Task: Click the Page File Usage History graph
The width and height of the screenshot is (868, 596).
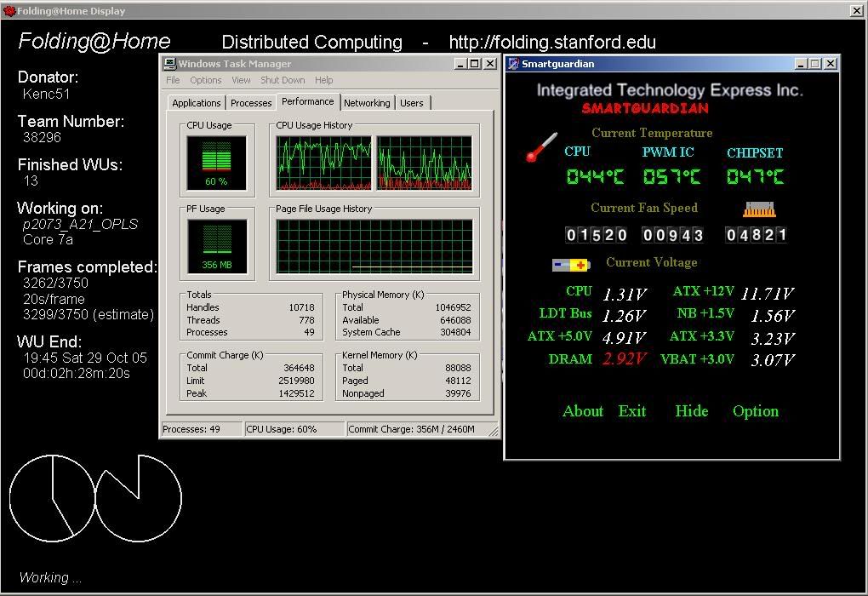Action: pos(374,246)
